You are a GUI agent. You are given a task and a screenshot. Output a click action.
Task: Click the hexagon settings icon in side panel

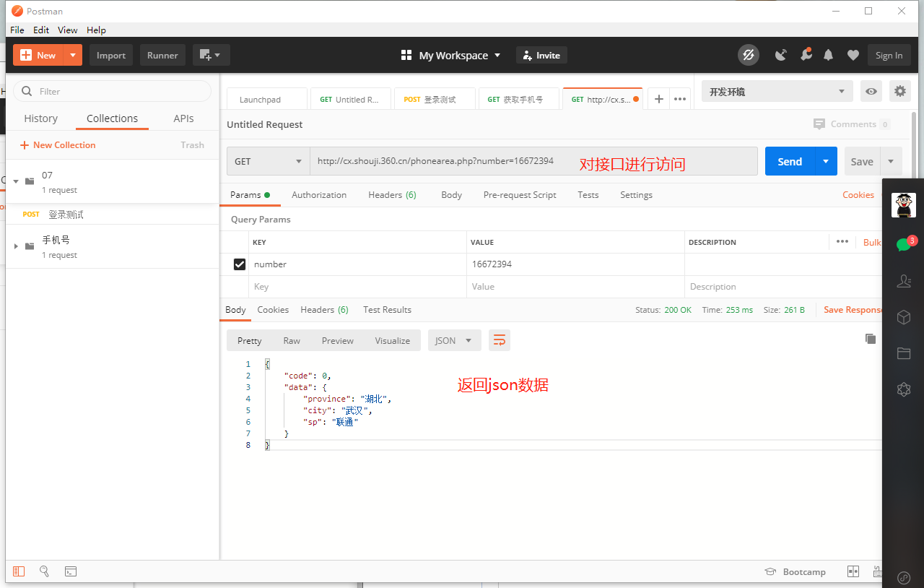pyautogui.click(x=904, y=389)
